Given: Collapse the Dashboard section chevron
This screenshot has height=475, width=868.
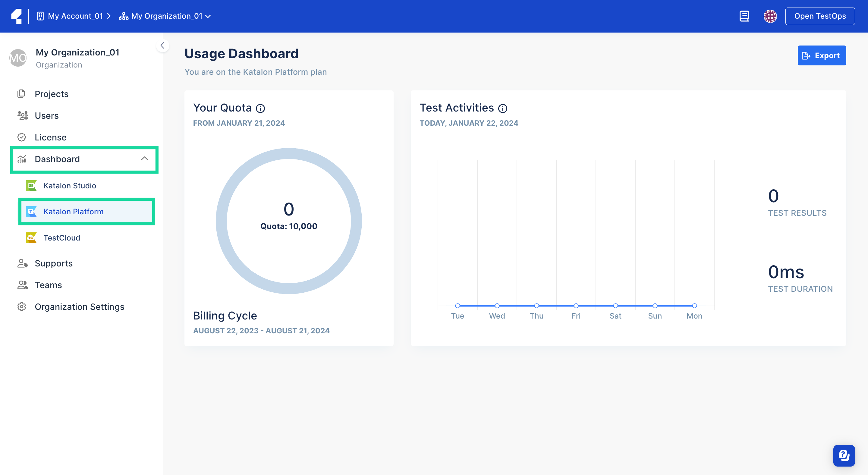Looking at the screenshot, I should point(145,159).
